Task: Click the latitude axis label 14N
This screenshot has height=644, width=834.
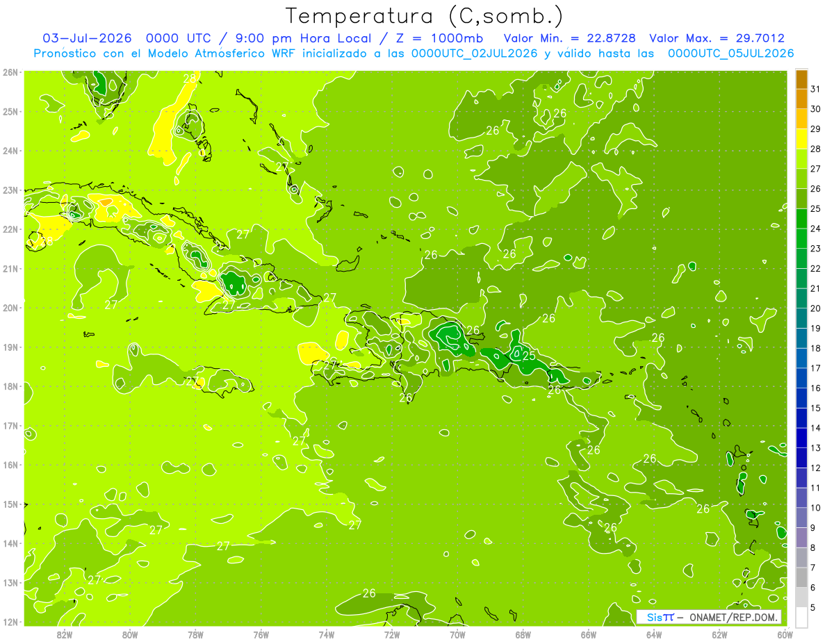Action: pos(10,543)
